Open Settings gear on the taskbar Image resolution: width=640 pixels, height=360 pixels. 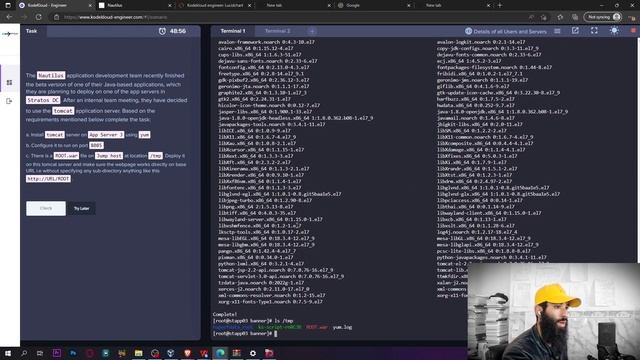pyautogui.click(x=253, y=353)
